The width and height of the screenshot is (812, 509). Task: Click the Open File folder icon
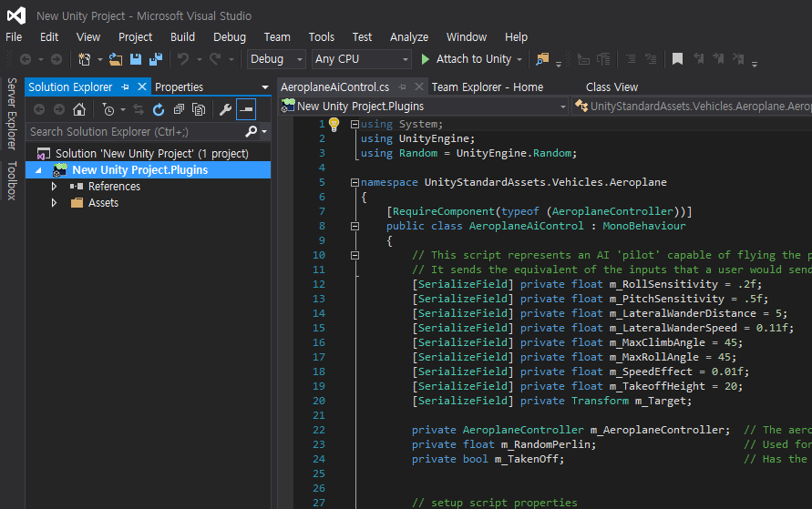click(x=116, y=59)
